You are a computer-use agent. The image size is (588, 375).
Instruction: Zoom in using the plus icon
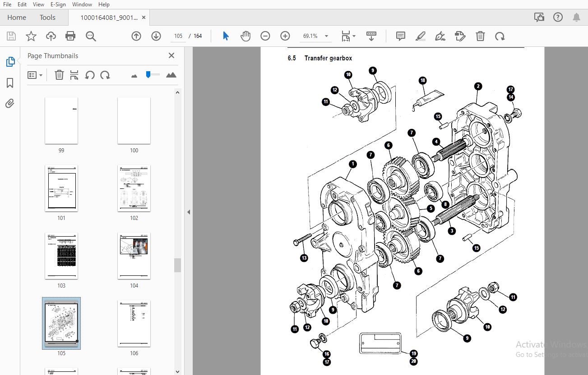point(285,36)
